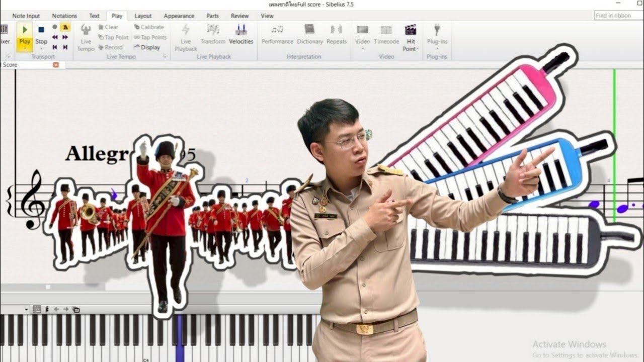Click the Rewind double-arrow icon

[x=55, y=37]
